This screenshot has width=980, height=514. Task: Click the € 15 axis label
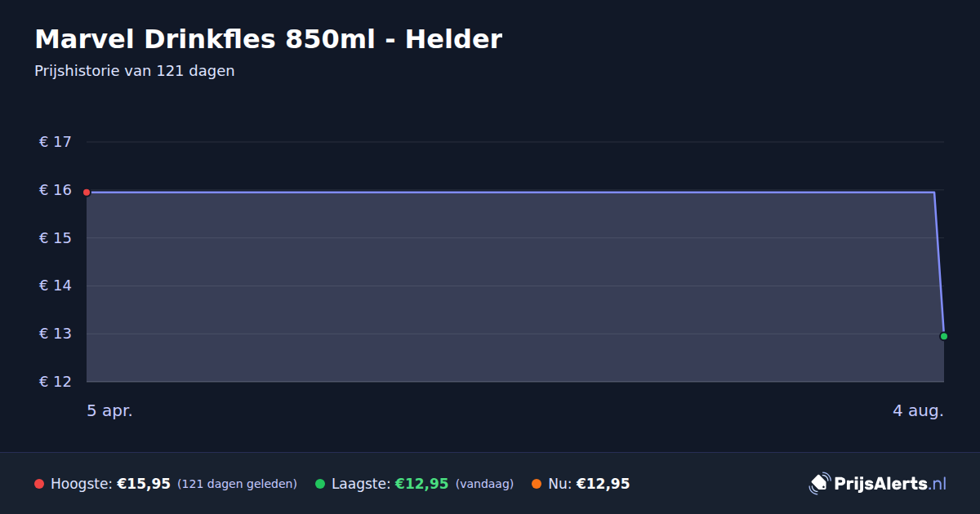56,238
